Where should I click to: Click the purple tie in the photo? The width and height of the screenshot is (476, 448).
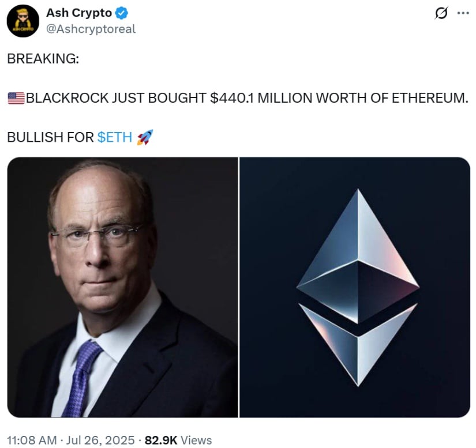tap(81, 378)
